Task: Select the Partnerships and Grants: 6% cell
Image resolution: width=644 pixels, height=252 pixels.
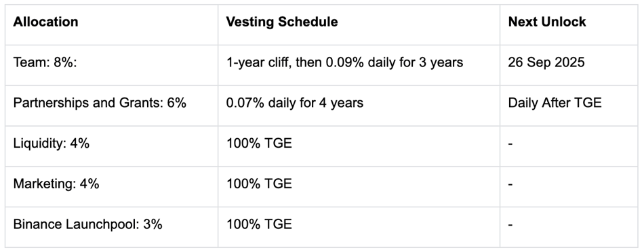Action: click(111, 106)
